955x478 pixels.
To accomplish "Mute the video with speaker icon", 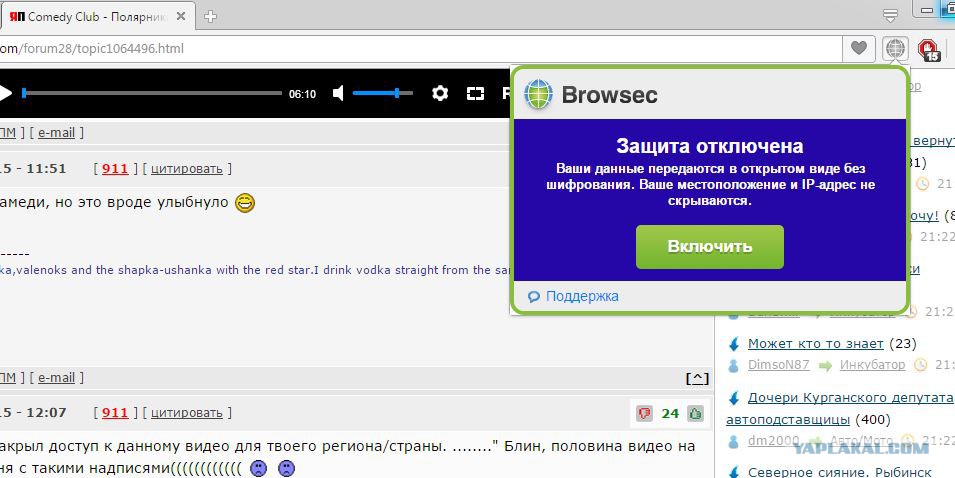I will click(339, 93).
